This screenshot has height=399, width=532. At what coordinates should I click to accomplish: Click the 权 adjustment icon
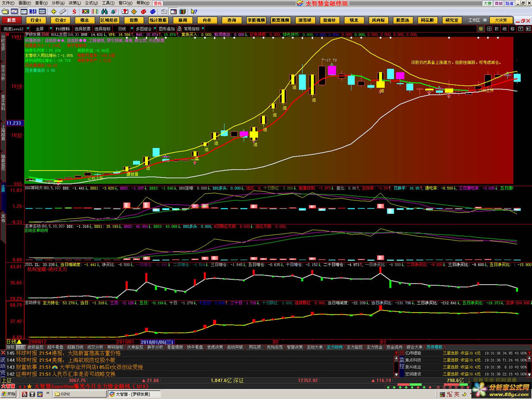[x=497, y=29]
